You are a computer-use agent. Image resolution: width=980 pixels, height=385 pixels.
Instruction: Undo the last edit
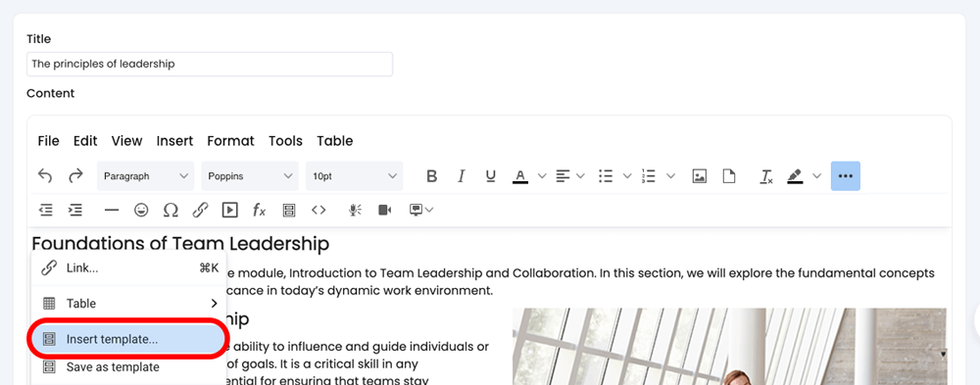tap(45, 176)
